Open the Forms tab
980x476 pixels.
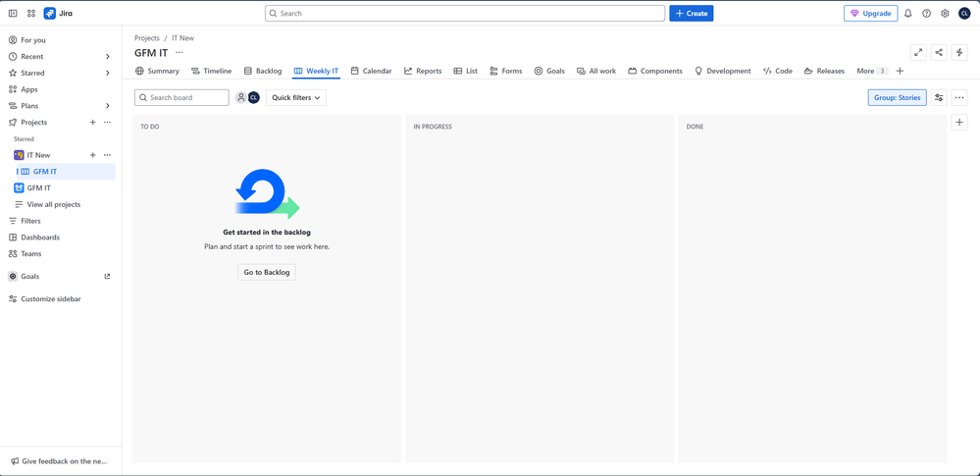506,72
